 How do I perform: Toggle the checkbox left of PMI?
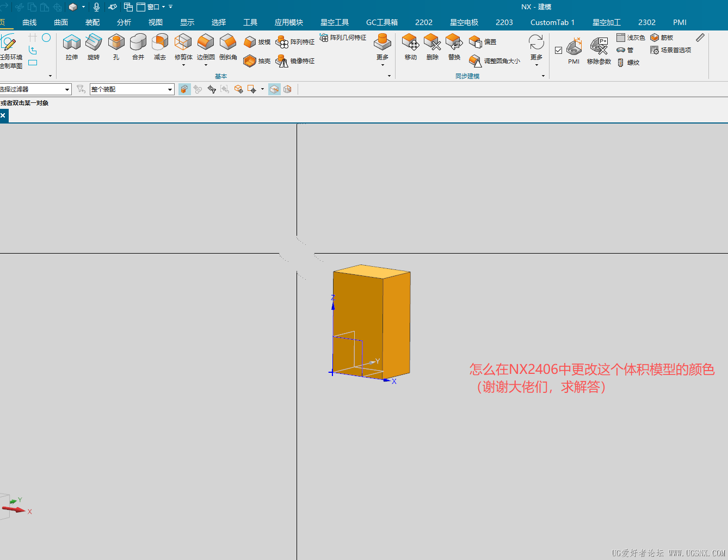coord(558,50)
